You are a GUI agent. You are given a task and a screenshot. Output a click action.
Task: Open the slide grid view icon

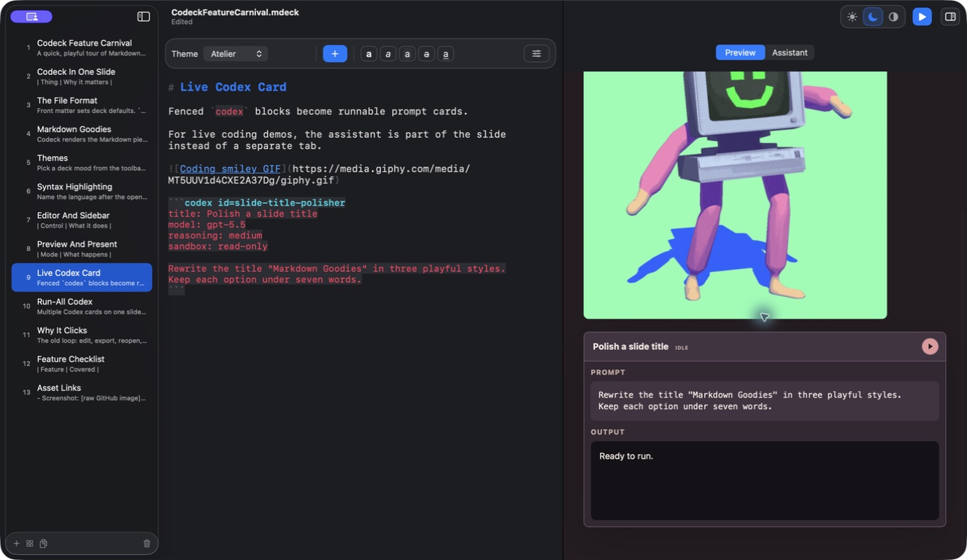pyautogui.click(x=30, y=543)
